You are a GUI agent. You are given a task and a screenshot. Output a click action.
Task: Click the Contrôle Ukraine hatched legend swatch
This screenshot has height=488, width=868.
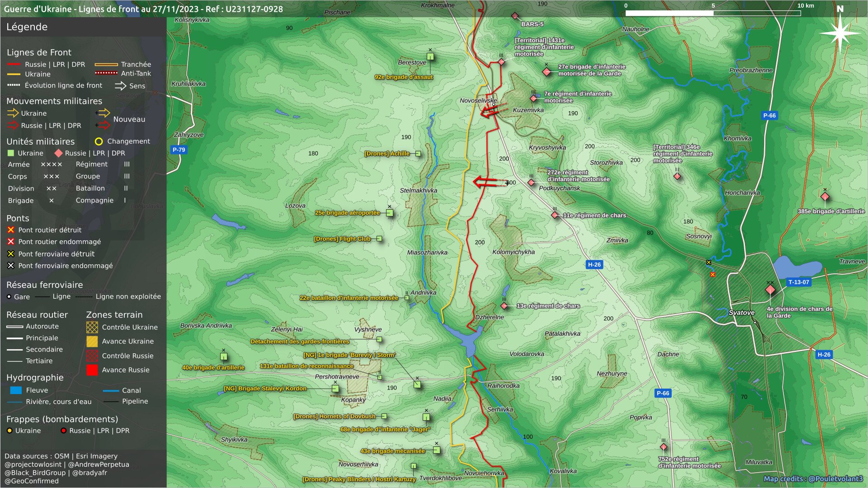(92, 327)
